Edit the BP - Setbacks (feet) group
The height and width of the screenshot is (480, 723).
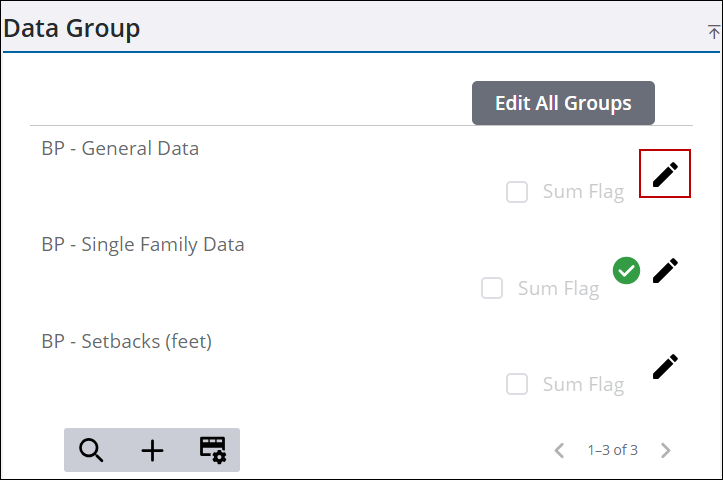pos(665,367)
